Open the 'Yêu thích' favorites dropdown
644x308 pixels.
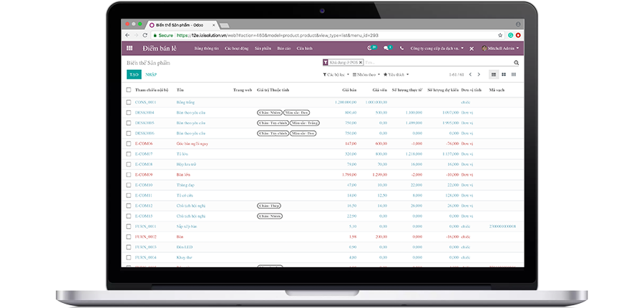pos(397,74)
